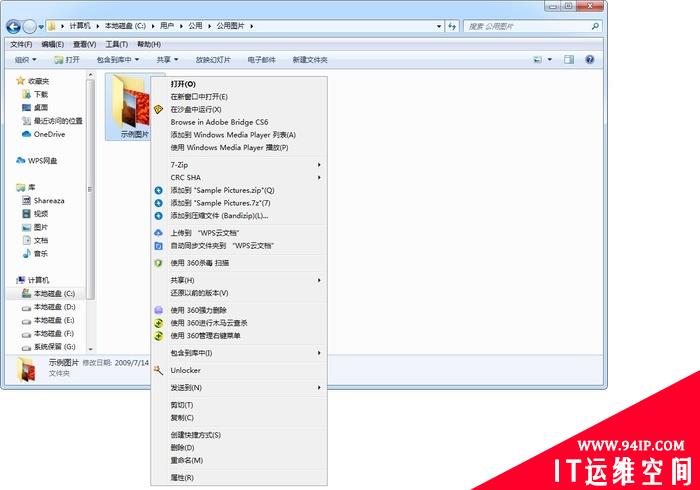
Task: Choose 删除(D) in context menu
Action: click(x=239, y=448)
